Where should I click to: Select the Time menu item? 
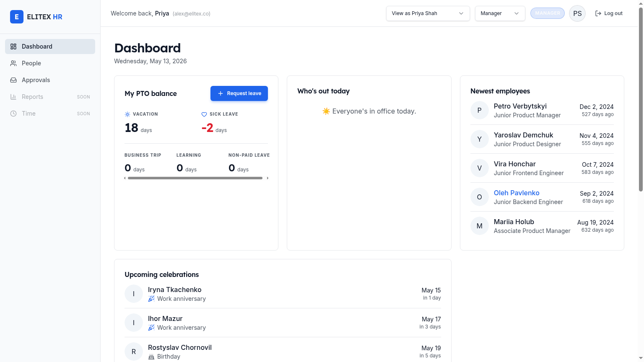[50, 114]
